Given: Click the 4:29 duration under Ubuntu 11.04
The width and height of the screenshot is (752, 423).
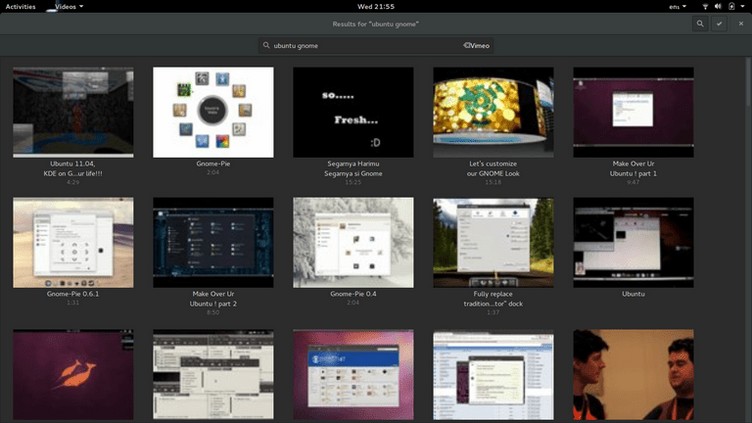Looking at the screenshot, I should [73, 182].
